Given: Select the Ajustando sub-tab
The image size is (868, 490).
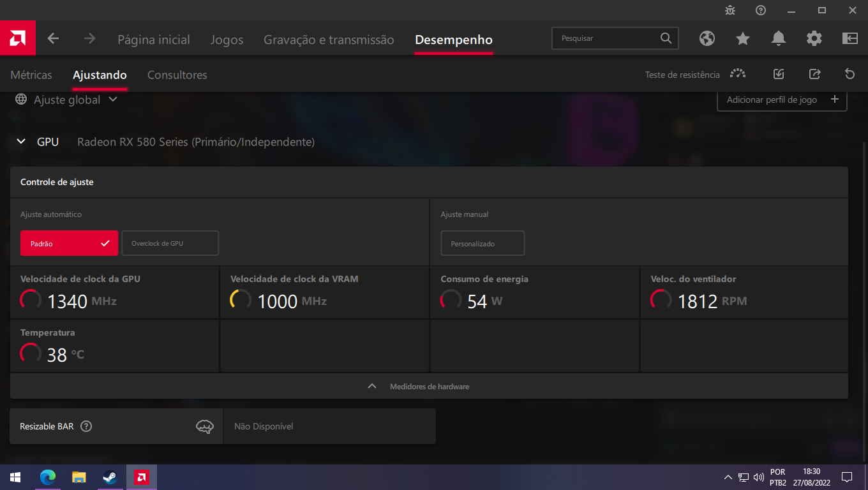Looking at the screenshot, I should click(100, 75).
